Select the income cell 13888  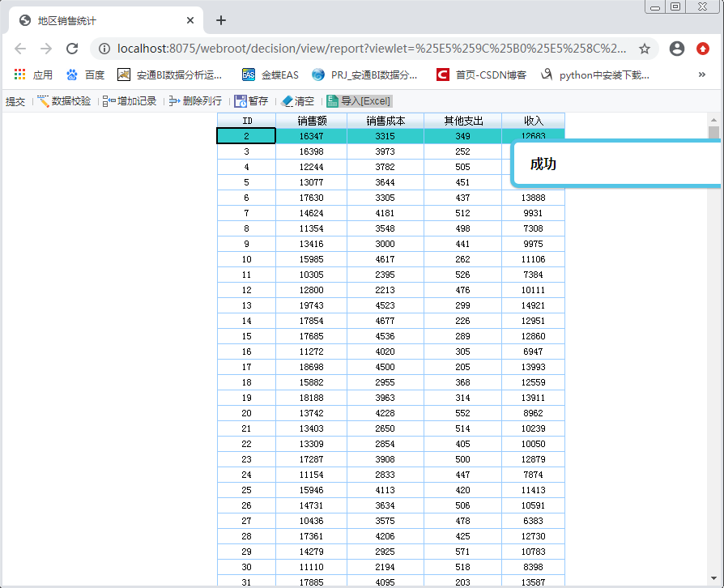point(534,198)
